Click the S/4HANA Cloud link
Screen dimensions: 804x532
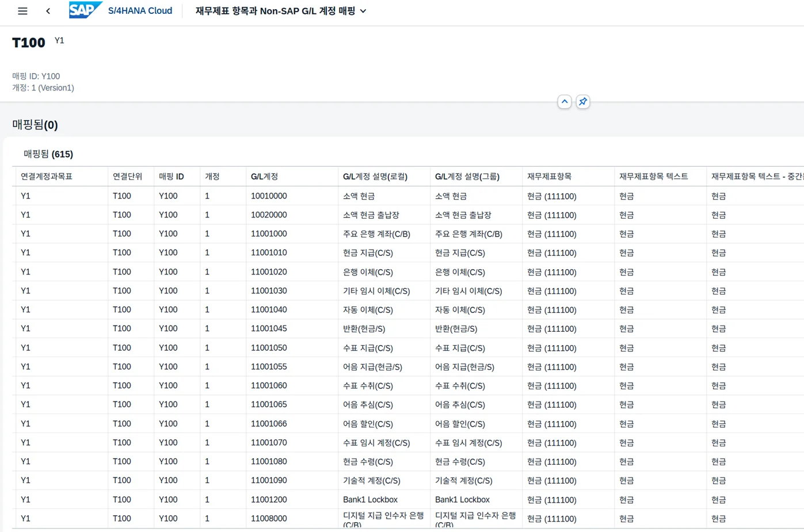[140, 11]
